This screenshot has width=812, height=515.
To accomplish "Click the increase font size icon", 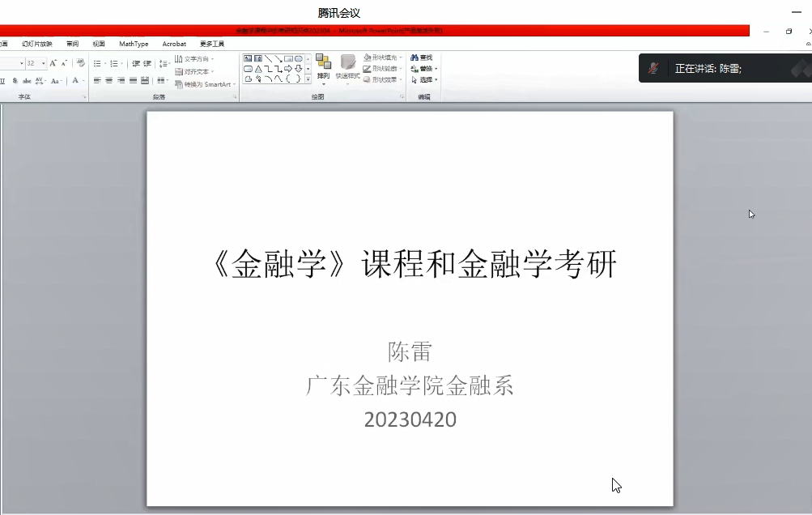I will [x=53, y=63].
